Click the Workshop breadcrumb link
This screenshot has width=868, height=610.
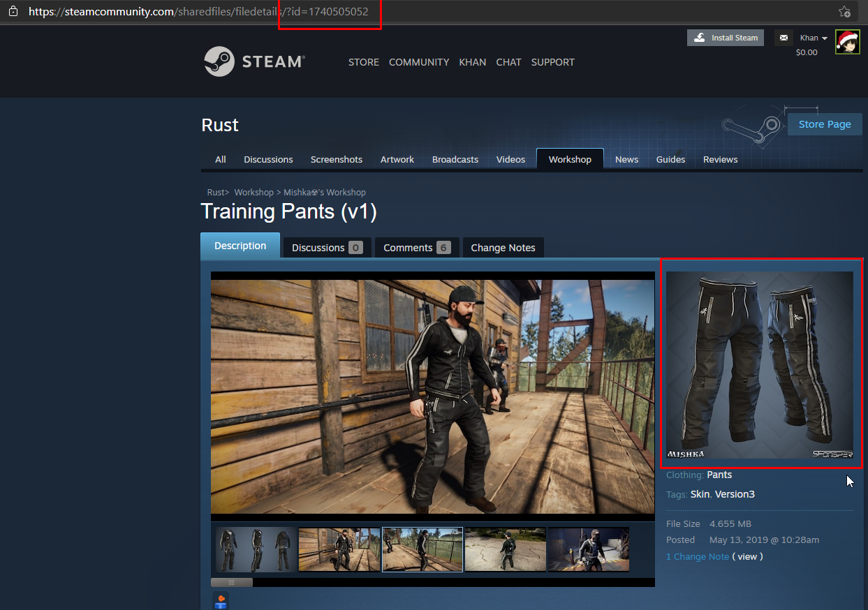coord(254,192)
